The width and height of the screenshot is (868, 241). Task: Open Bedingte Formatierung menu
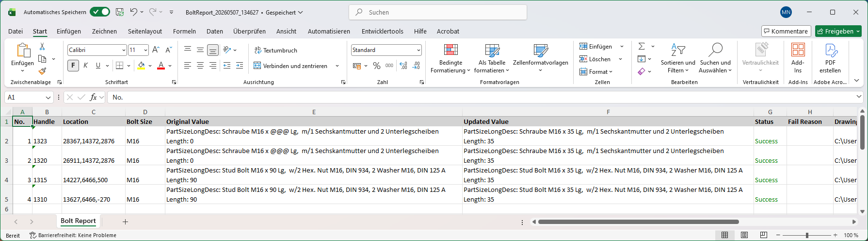point(450,58)
